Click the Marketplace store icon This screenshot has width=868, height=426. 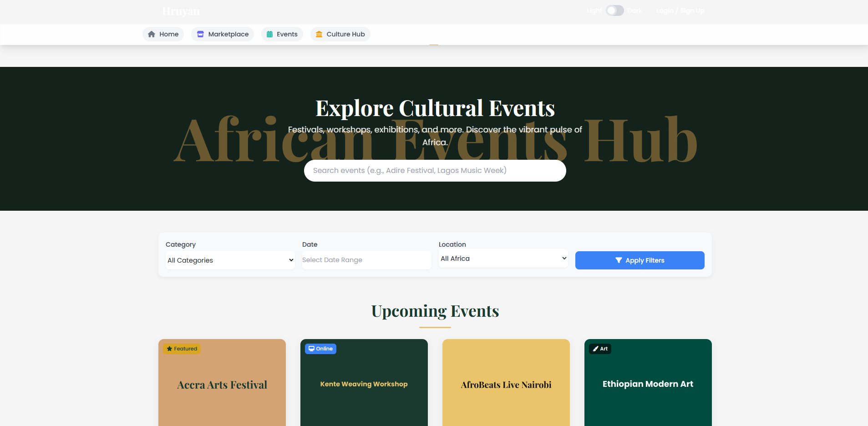200,34
